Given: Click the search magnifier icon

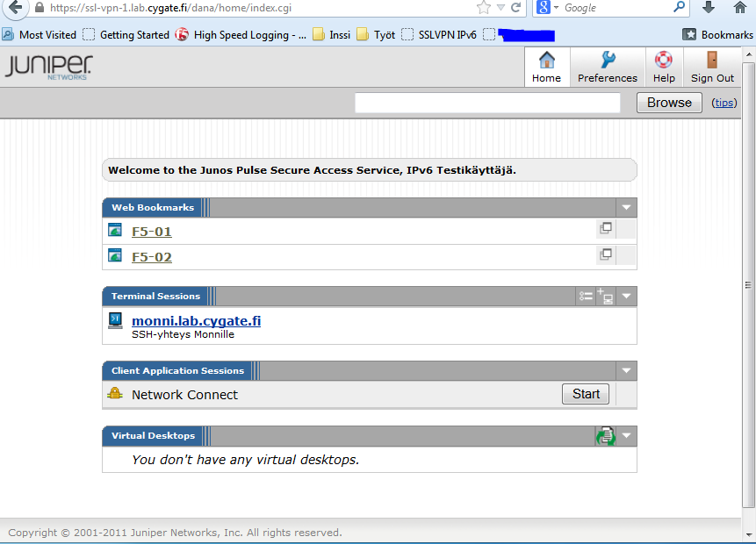Looking at the screenshot, I should [x=680, y=7].
